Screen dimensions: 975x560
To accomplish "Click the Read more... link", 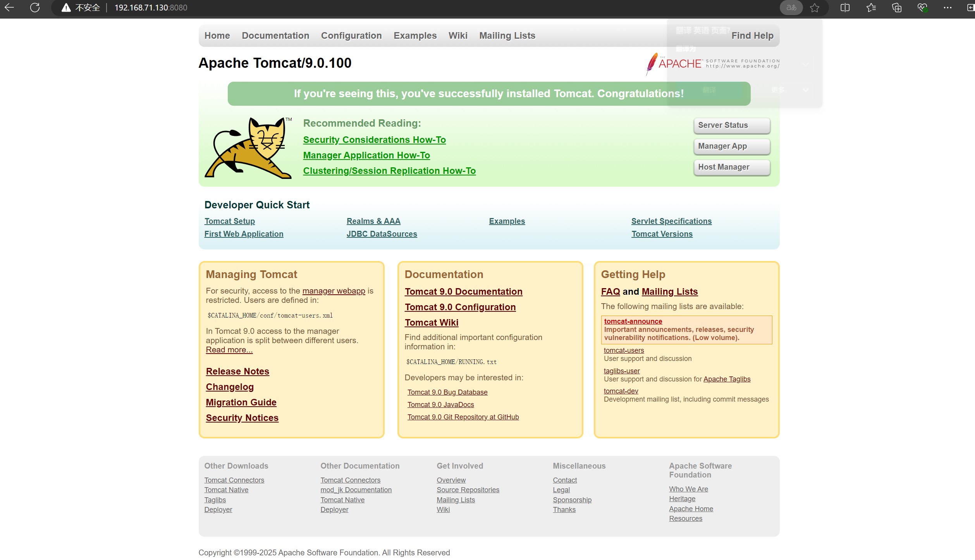I will (229, 350).
